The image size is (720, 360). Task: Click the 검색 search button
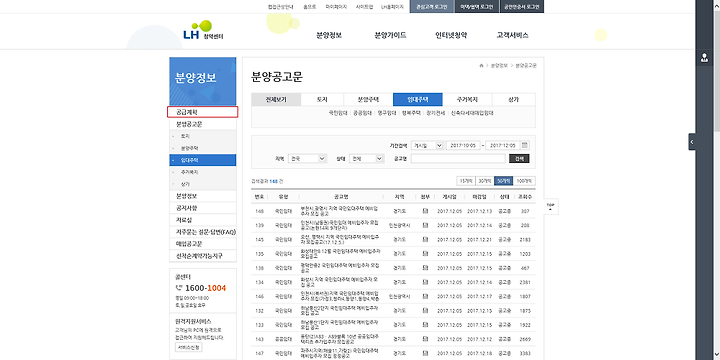tap(519, 158)
